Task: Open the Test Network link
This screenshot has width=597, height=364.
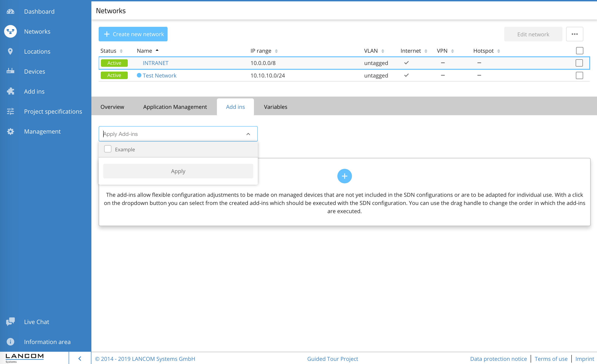Action: [x=159, y=76]
